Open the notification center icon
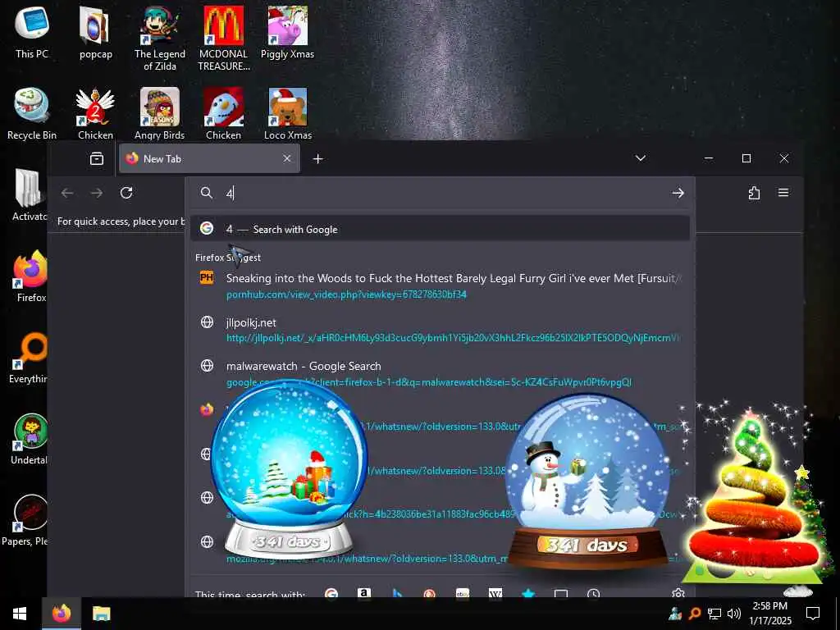This screenshot has width=840, height=630. click(x=813, y=614)
